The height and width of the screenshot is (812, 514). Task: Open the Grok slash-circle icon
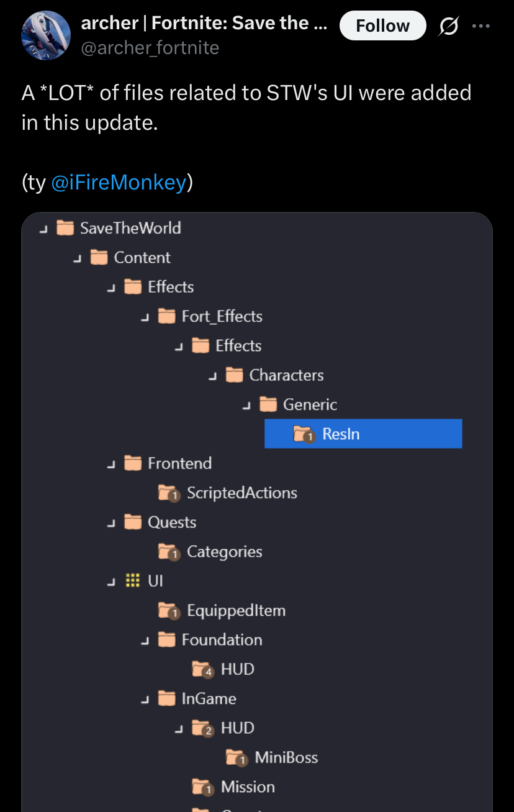click(449, 26)
